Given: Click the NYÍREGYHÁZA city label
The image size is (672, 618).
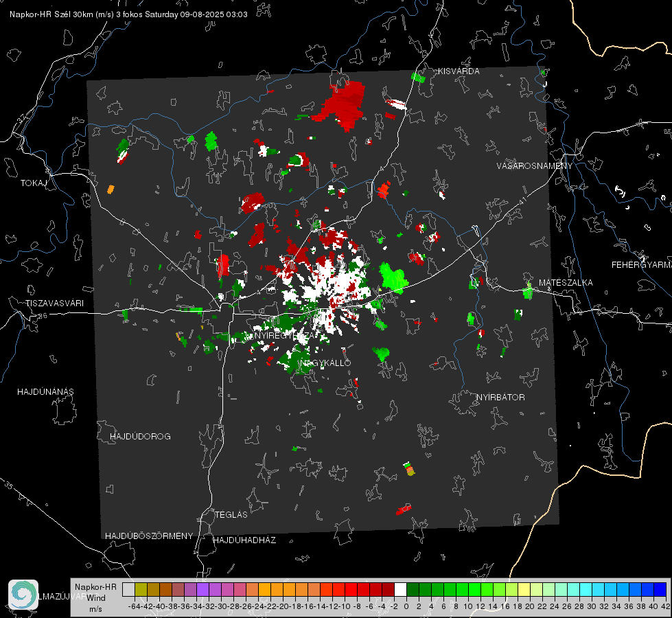Looking at the screenshot, I should 286,335.
